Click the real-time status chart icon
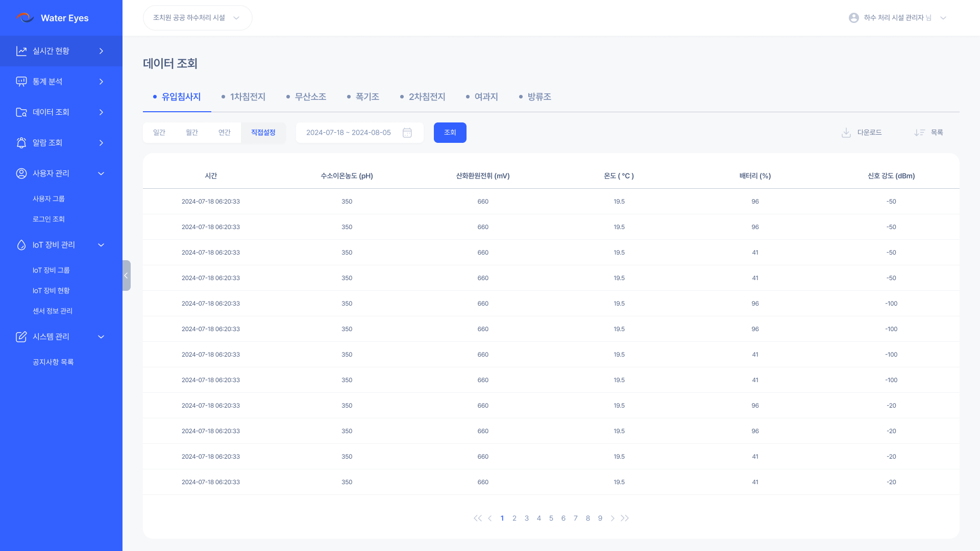980x551 pixels. (21, 51)
